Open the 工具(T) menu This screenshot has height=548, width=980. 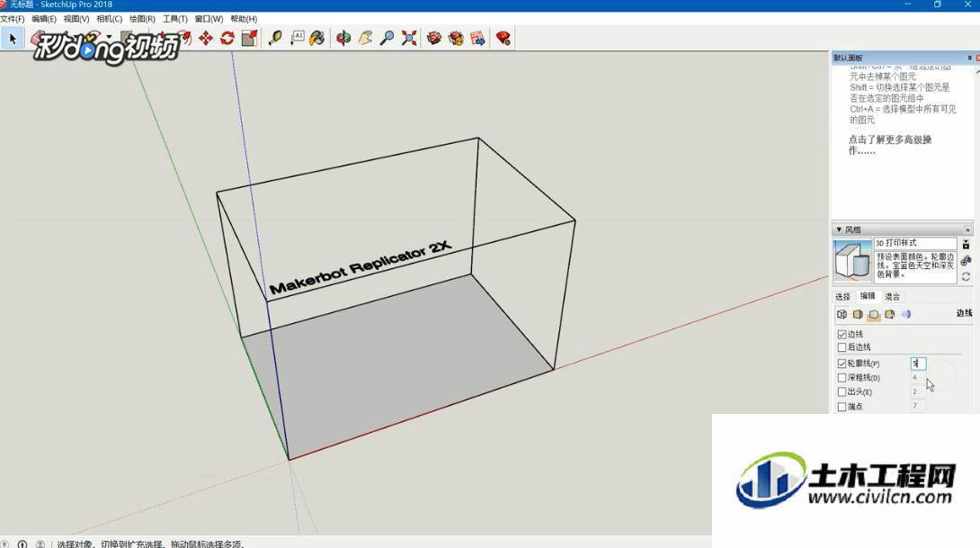click(x=175, y=19)
